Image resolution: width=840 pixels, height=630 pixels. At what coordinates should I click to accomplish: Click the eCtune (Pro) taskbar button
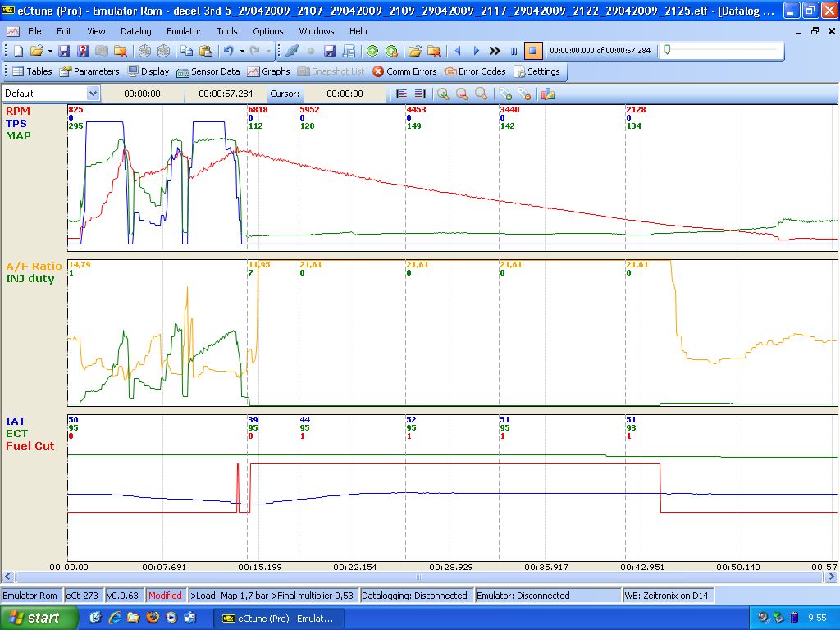click(279, 619)
